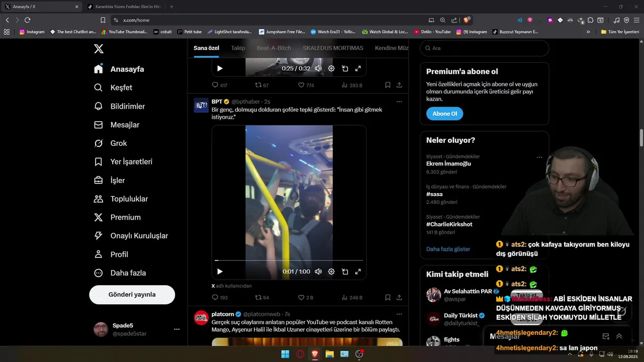Screen dimensions: 644x362
Task: Click Abone Ol premium button
Action: tap(445, 114)
